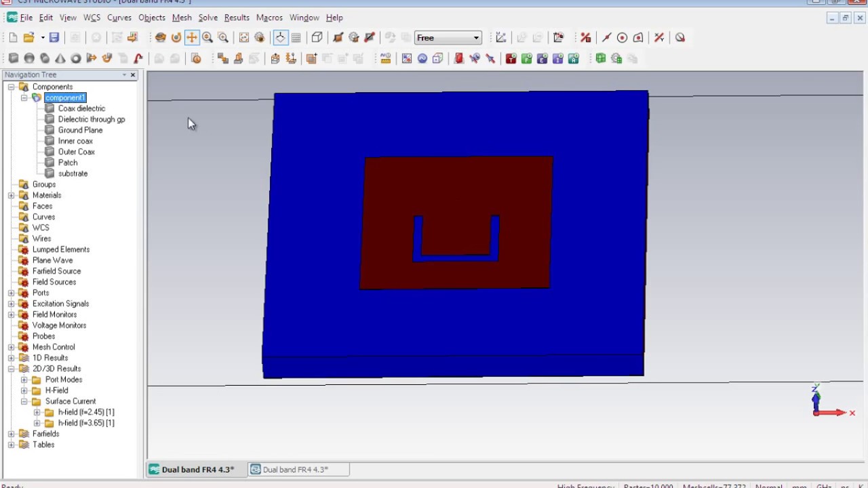The height and width of the screenshot is (488, 868).
Task: Toggle the working plane grid
Action: [296, 38]
